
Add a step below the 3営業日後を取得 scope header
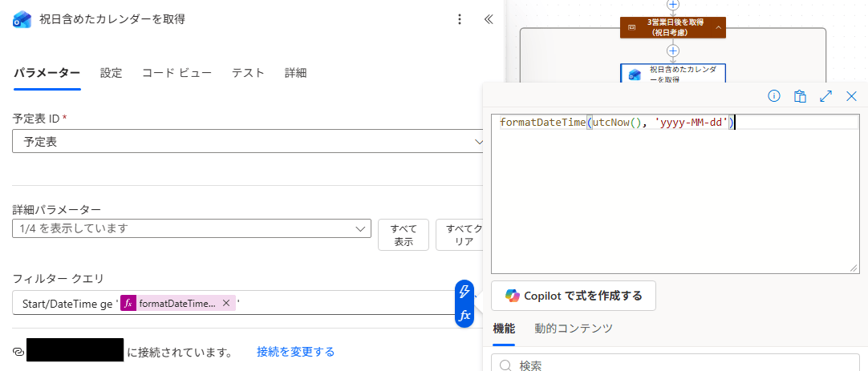click(673, 50)
